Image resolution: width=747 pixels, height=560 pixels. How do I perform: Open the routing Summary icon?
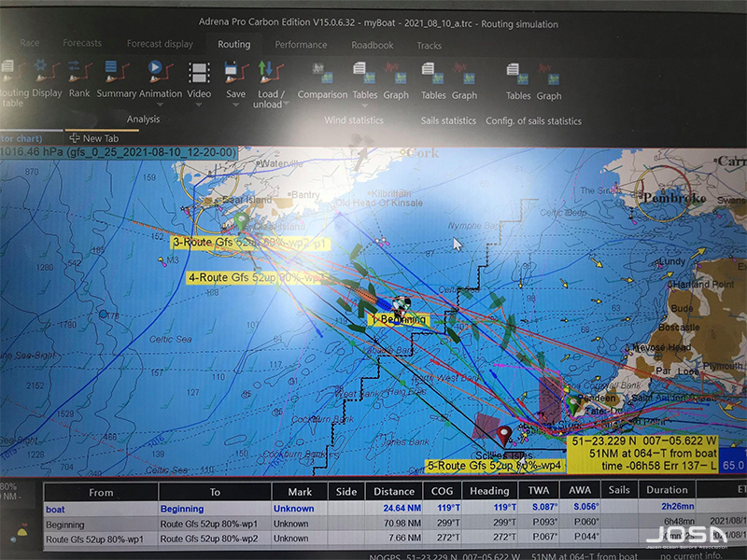click(x=116, y=72)
